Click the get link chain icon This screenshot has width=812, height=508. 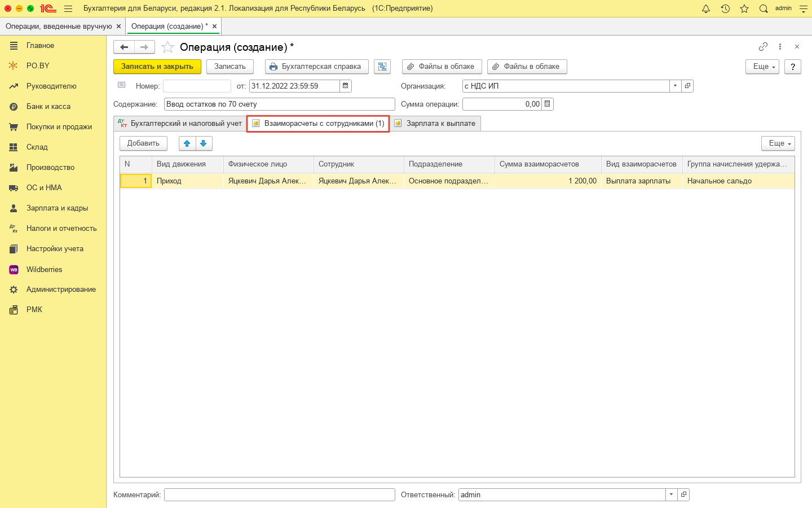(x=763, y=47)
